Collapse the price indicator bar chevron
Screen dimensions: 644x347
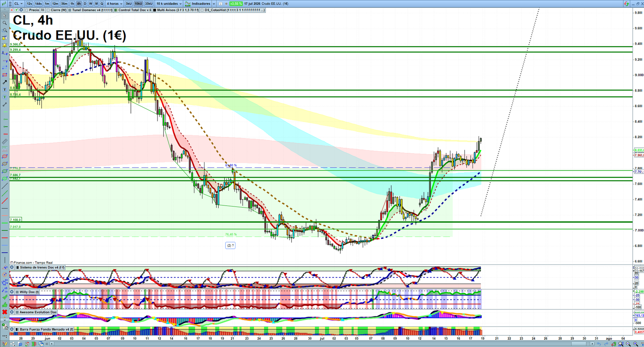[x=4, y=10]
